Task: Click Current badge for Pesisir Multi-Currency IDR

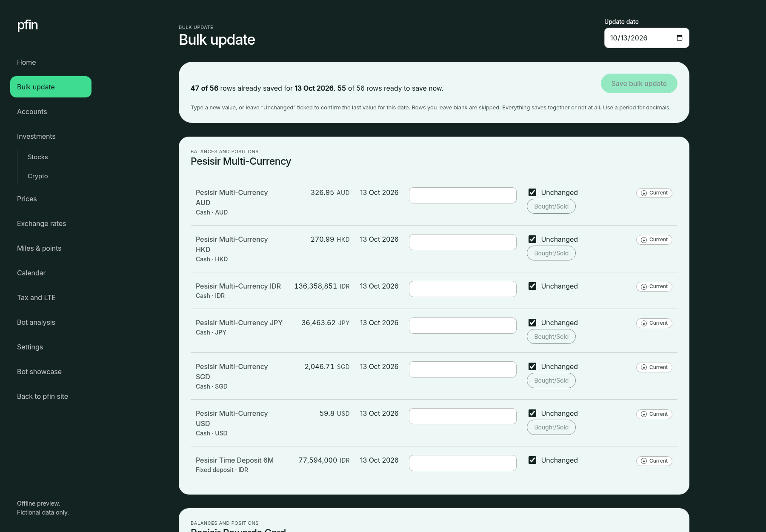Action: tap(654, 286)
